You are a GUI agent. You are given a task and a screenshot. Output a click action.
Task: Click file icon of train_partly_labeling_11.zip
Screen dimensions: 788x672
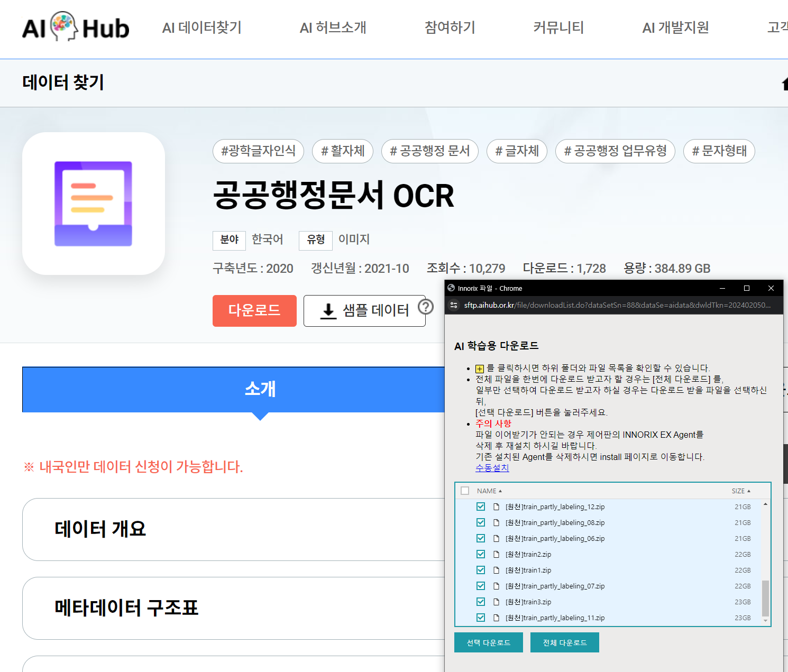coord(496,618)
